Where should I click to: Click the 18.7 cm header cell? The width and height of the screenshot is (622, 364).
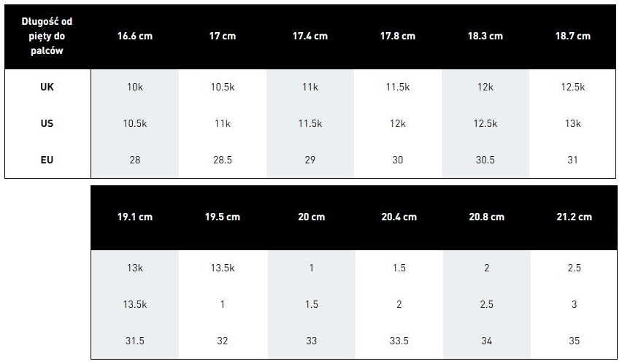pos(573,36)
